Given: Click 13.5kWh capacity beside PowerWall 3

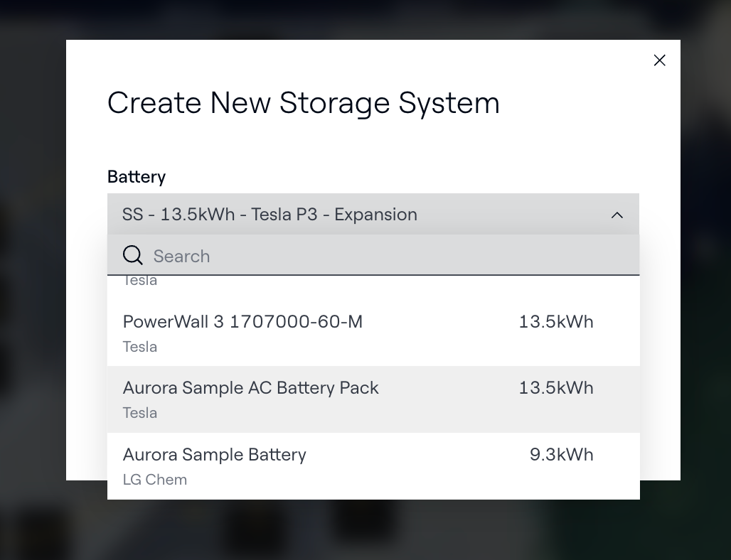Looking at the screenshot, I should [x=555, y=322].
